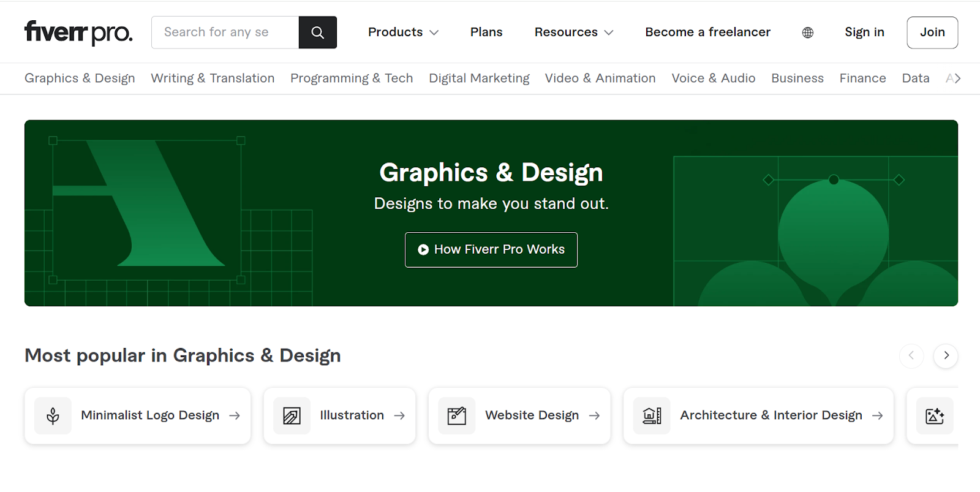
Task: Click the Fiverr Pro logo
Action: (x=78, y=32)
